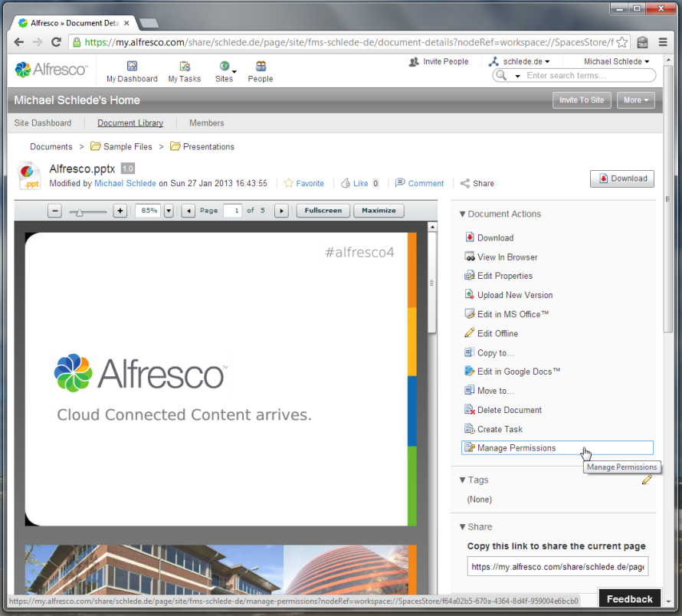The height and width of the screenshot is (616, 682).
Task: Go back in Chrome browser
Action: 18,42
